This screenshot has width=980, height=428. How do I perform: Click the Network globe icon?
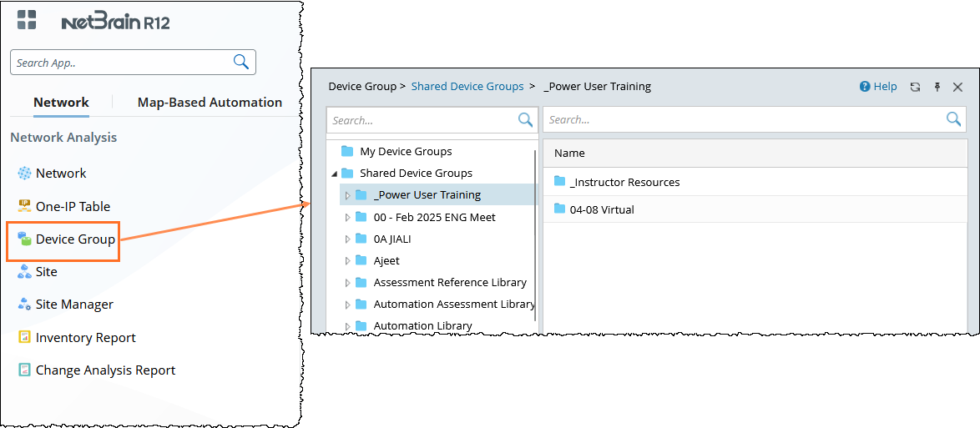pos(24,173)
